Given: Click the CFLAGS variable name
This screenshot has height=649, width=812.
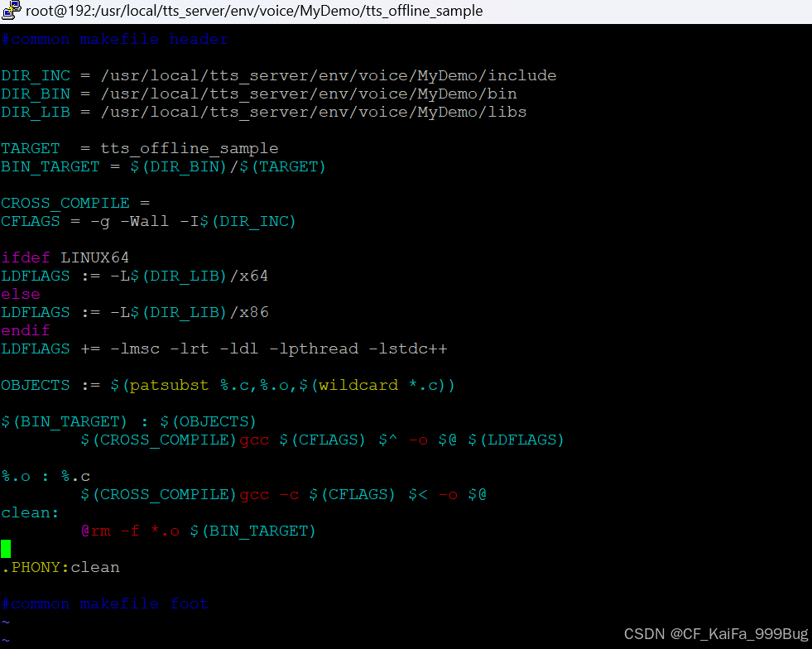Looking at the screenshot, I should pos(31,222).
